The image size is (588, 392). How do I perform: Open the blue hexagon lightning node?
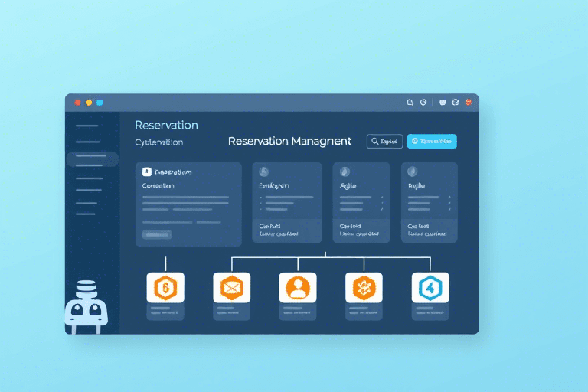430,288
